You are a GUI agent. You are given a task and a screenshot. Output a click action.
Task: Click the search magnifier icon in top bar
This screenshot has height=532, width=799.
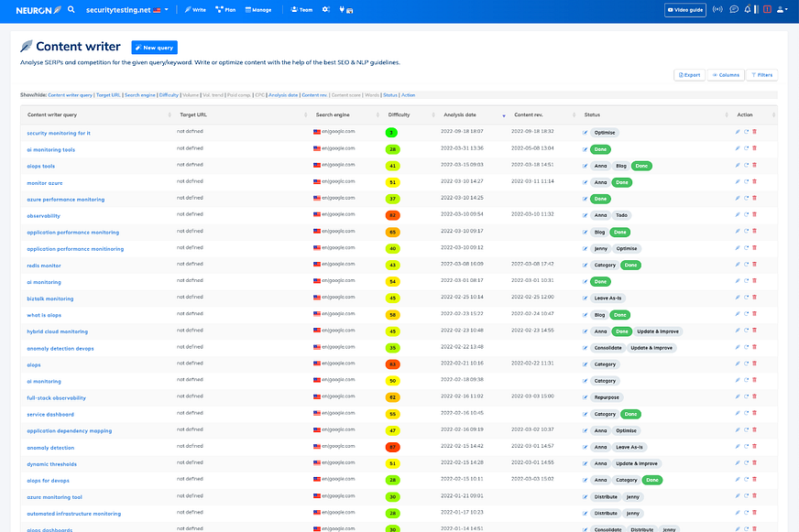coord(71,10)
